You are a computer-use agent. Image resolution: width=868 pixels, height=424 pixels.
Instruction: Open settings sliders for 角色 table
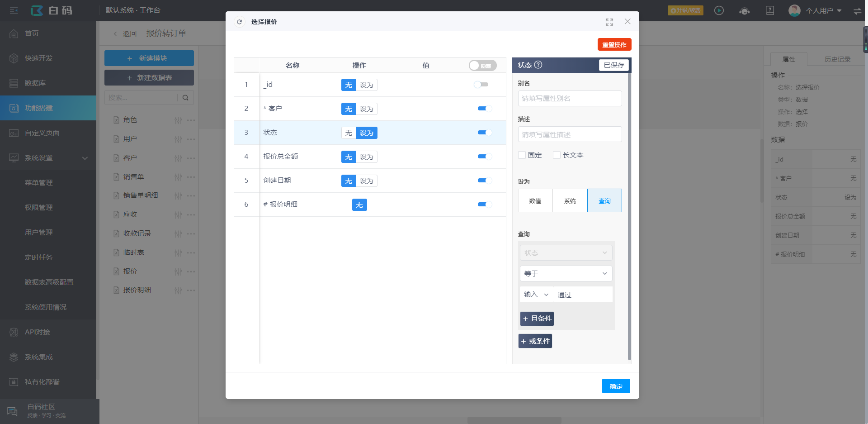click(x=178, y=120)
